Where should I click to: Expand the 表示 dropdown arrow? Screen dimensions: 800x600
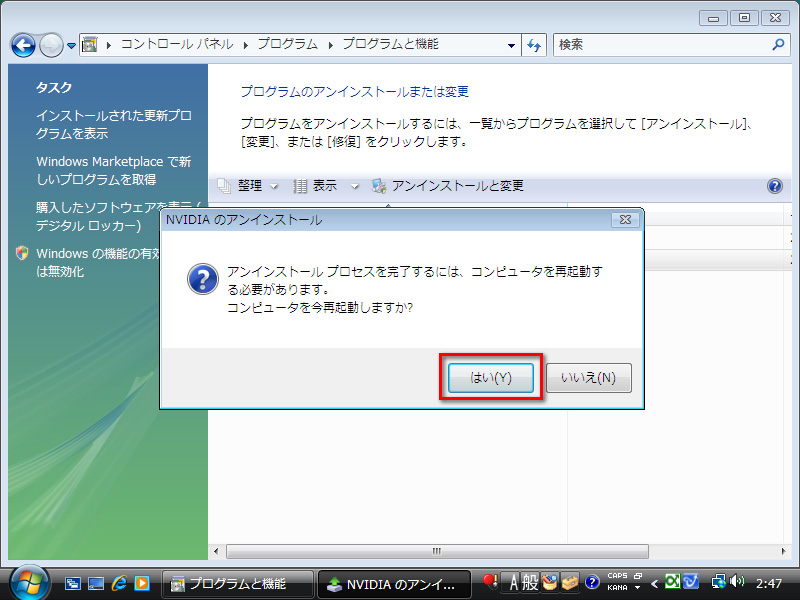355,186
